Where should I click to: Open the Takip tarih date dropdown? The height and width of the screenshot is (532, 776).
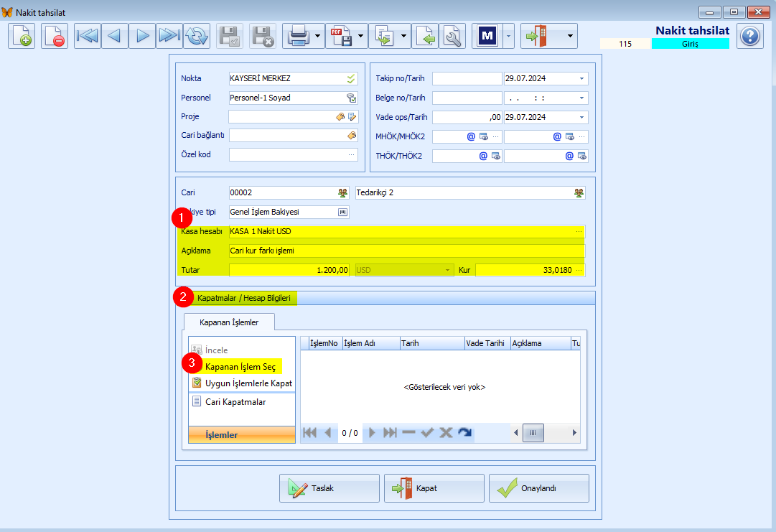point(581,78)
